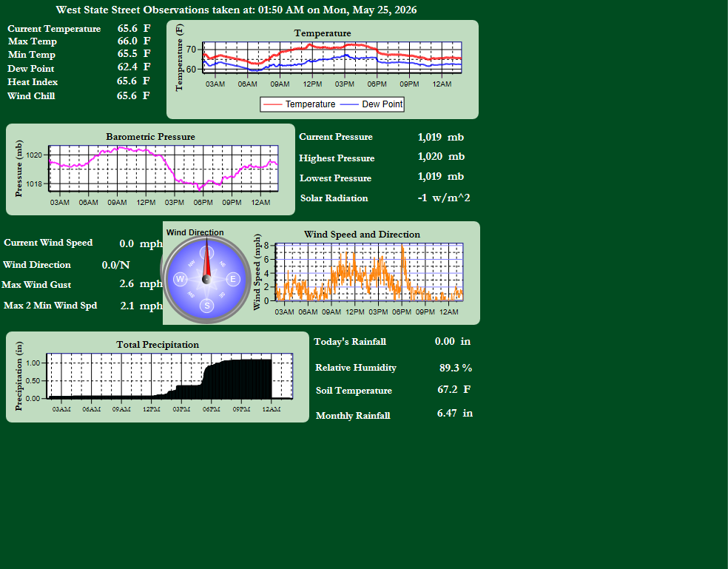
Task: Click the 0.00 in Today's Rainfall value
Action: [x=453, y=341]
